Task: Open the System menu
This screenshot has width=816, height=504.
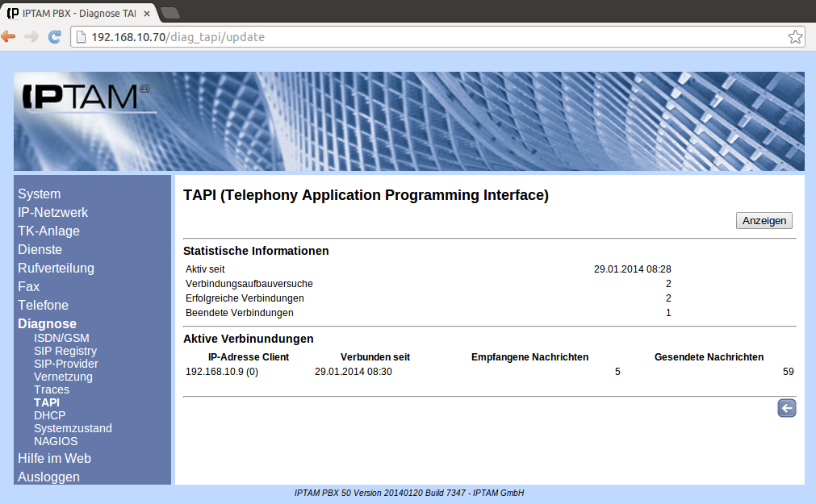Action: [x=39, y=194]
